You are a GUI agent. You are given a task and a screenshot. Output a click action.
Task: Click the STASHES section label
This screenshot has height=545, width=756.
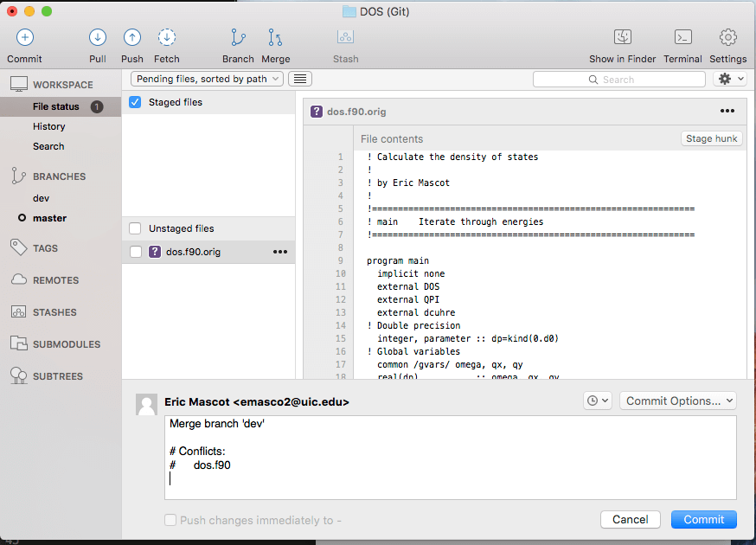tap(54, 312)
